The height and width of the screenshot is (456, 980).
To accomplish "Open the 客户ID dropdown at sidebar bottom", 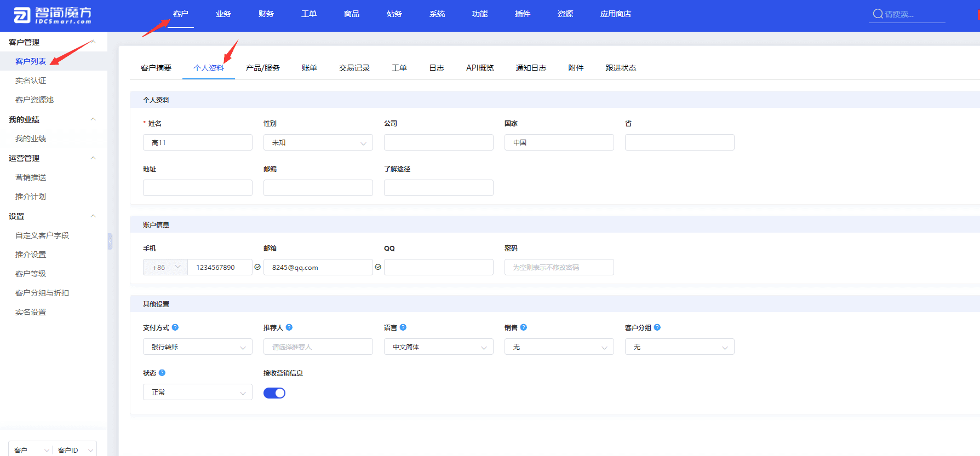I will point(74,449).
